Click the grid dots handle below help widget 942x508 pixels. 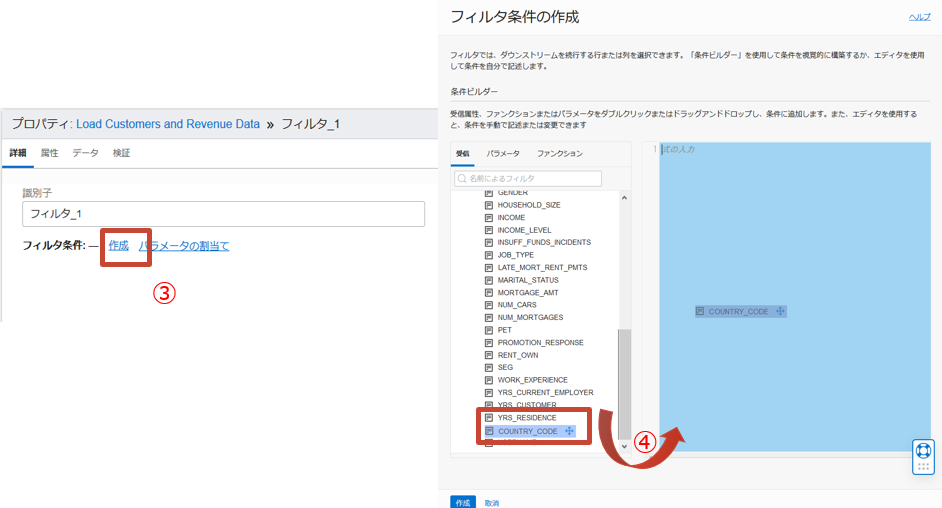[x=923, y=467]
